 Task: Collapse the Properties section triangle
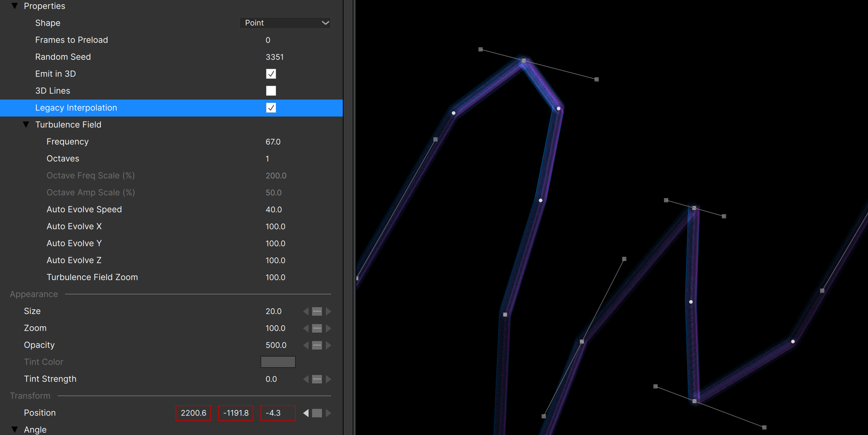[x=14, y=6]
